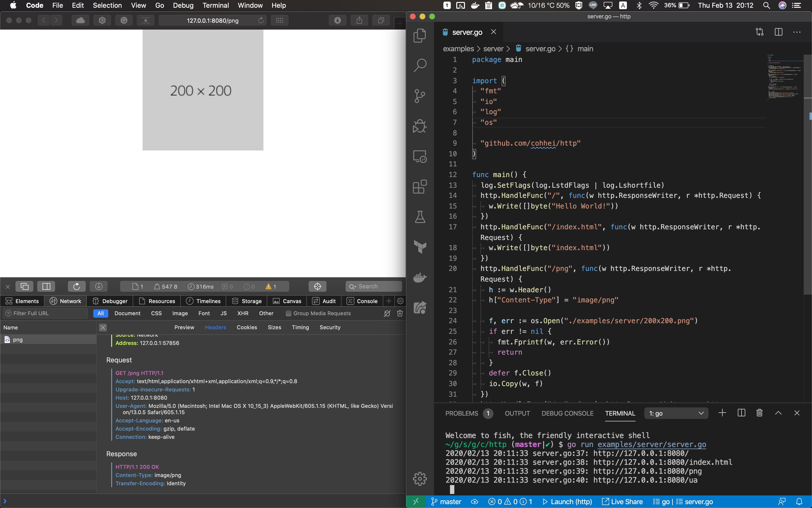Open Selection menu in menu bar
The image size is (812, 508).
coord(107,5)
